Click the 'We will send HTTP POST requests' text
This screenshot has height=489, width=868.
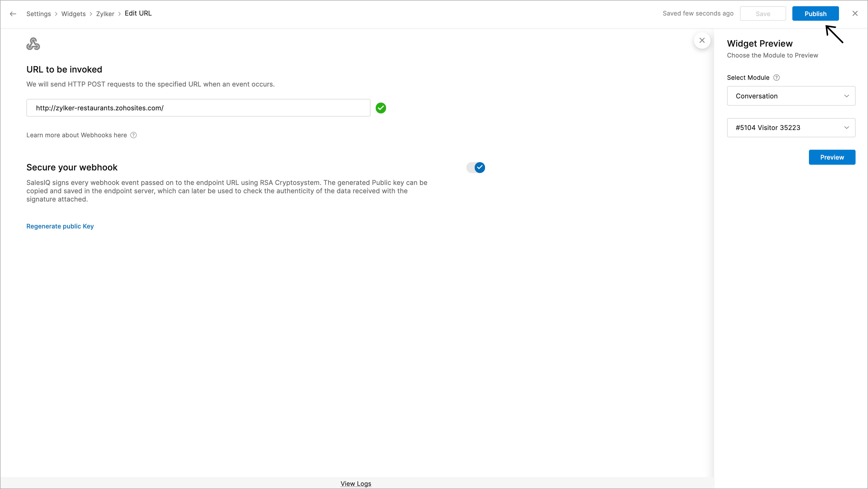point(151,84)
